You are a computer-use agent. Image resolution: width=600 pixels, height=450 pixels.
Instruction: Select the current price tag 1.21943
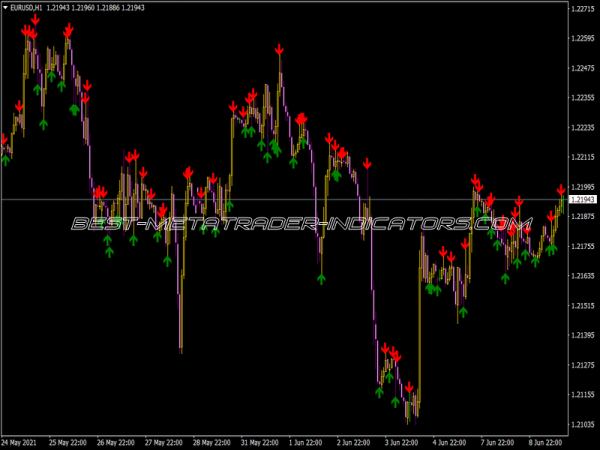tap(581, 200)
